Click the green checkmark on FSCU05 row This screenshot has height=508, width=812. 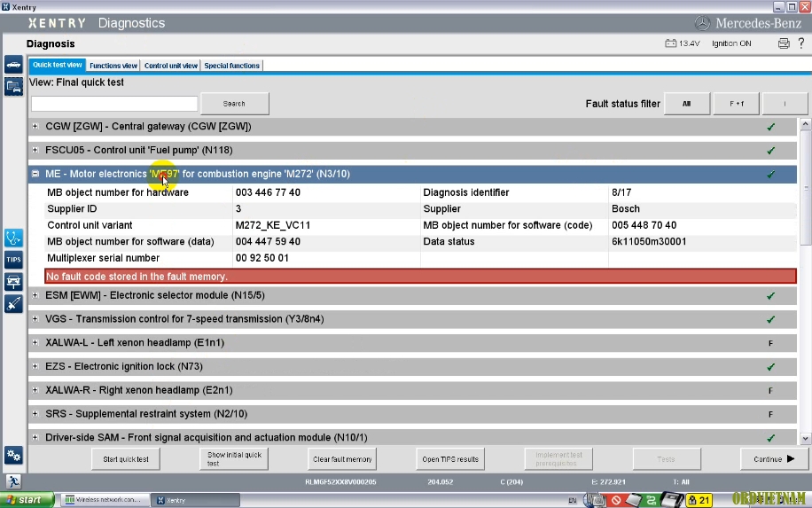click(x=770, y=151)
